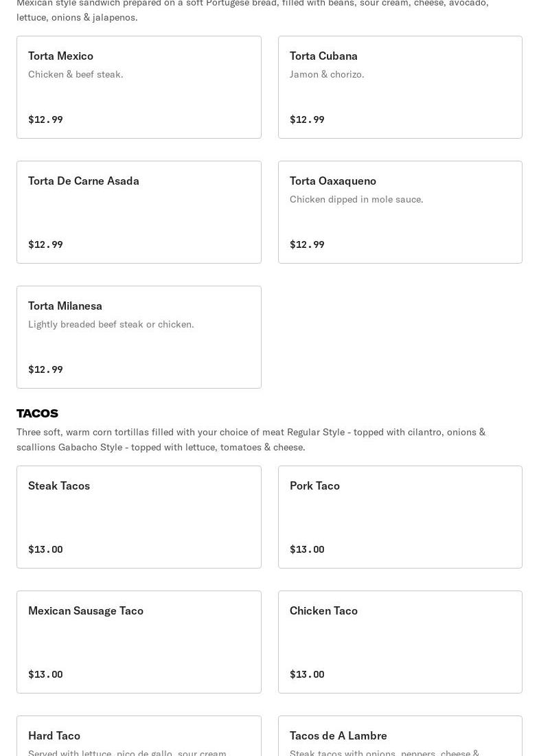Add Steak Tacos item
The image size is (539, 756).
[x=139, y=517]
